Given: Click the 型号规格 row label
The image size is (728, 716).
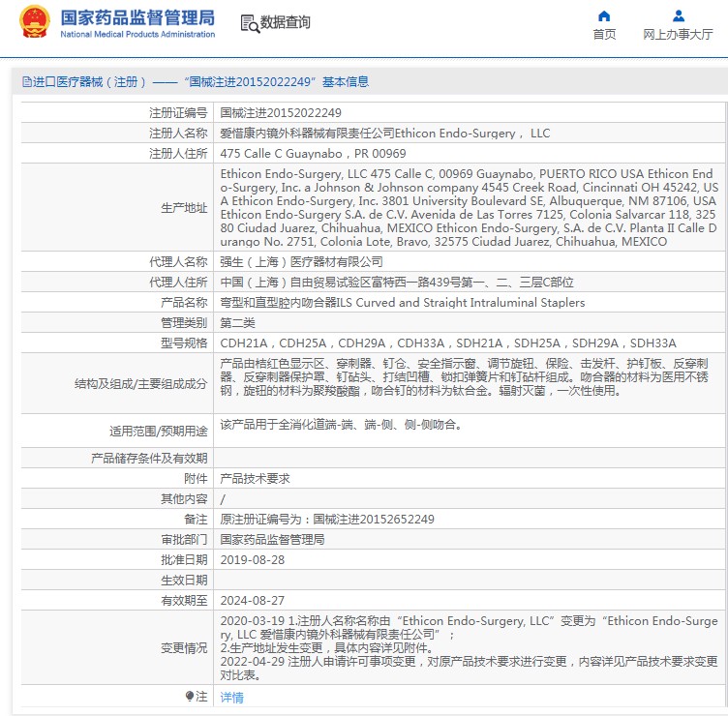Looking at the screenshot, I should coord(184,343).
